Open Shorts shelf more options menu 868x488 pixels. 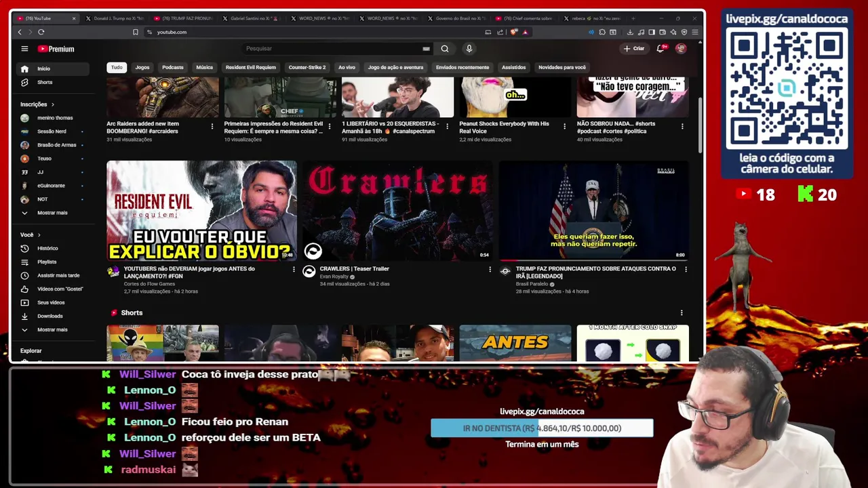coord(682,312)
